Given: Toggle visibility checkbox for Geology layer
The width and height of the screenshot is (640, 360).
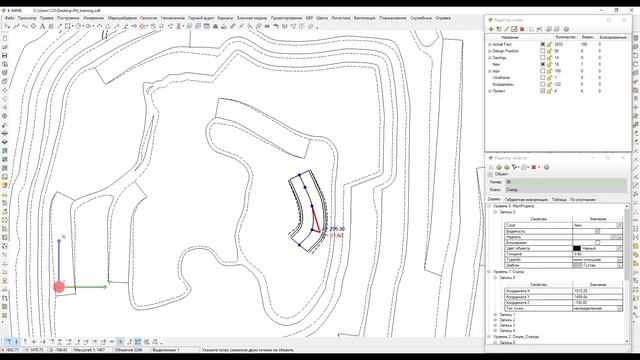Looking at the screenshot, I should (542, 58).
